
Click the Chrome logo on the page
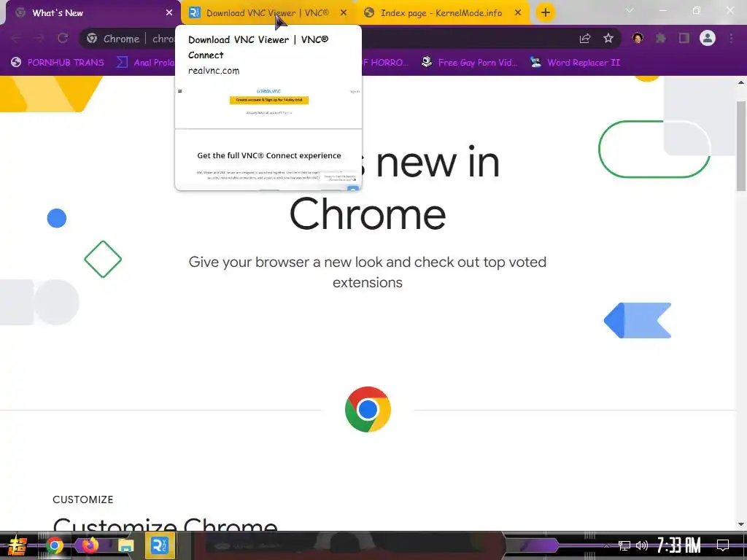368,410
